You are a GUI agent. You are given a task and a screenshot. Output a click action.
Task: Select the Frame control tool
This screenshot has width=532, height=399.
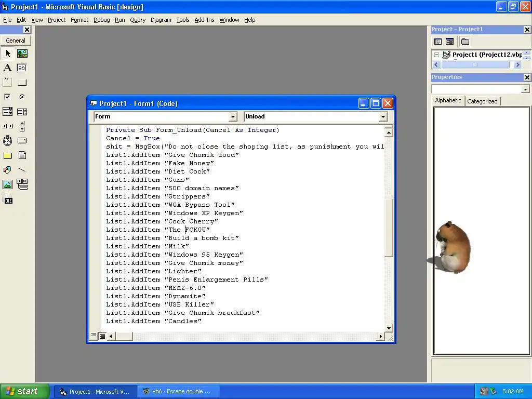tap(8, 83)
